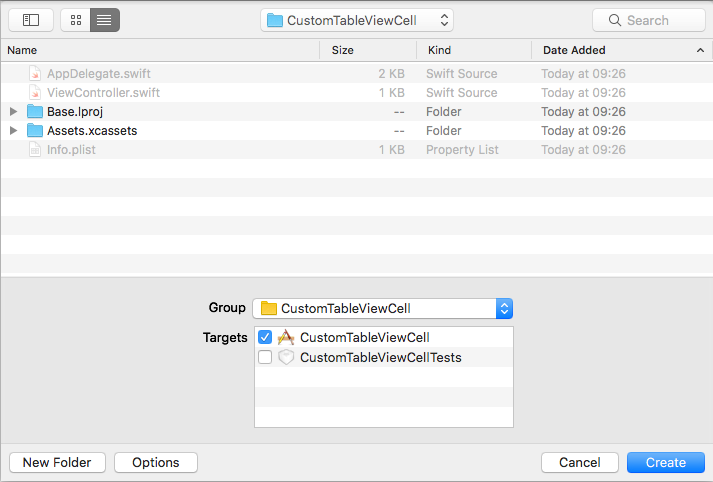Select the Assets.xcassets row name
This screenshot has width=713, height=482.
[92, 131]
